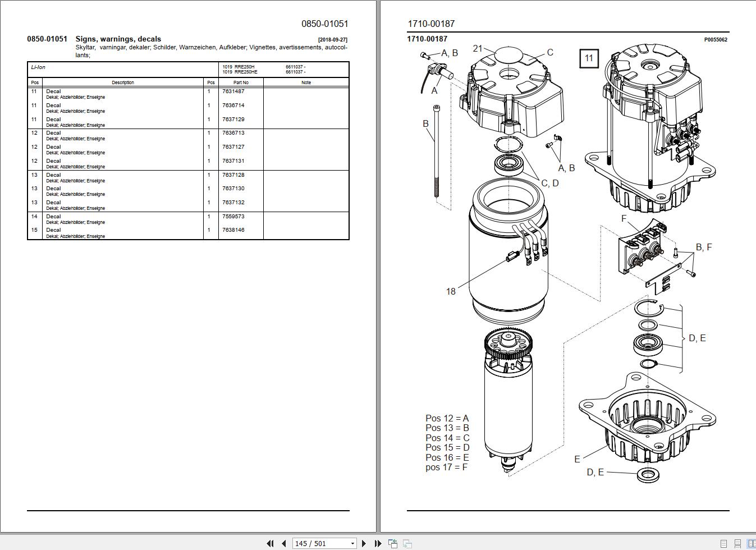Screen dimensions: 756x550
Task: Click part number 7638146
Action: click(x=233, y=230)
